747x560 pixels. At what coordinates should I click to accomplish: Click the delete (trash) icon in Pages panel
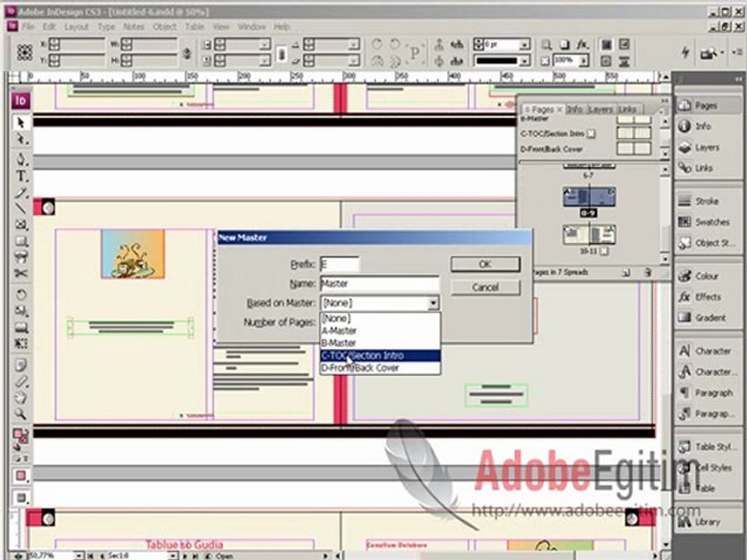point(647,272)
